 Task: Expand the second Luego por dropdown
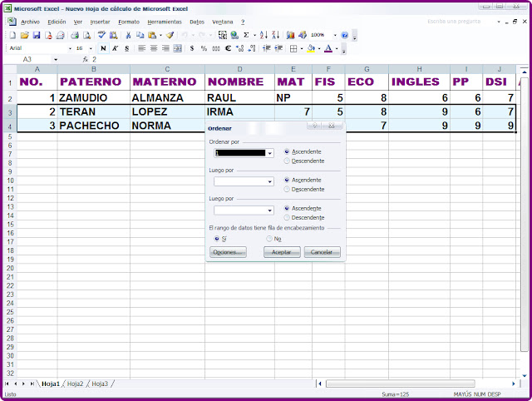[x=269, y=210]
